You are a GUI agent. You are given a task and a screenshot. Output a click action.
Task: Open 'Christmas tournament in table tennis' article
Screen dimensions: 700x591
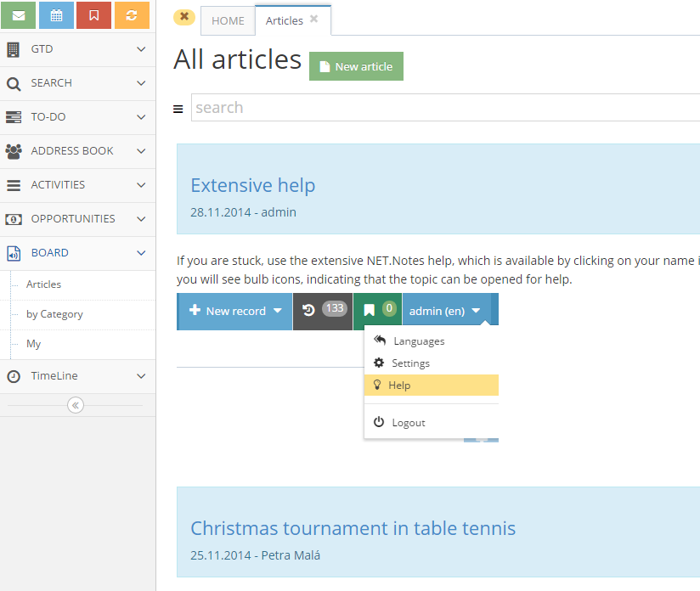(x=353, y=528)
